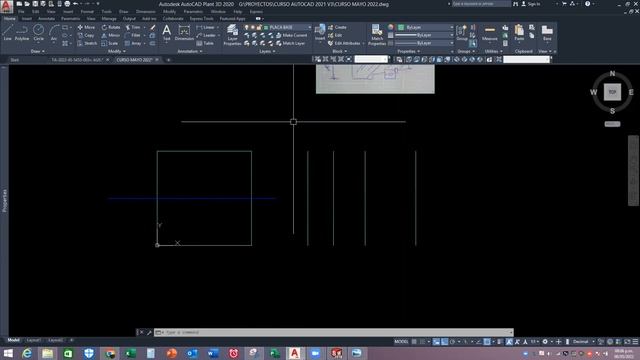
Task: Expand the Layers panel
Action: point(267,51)
